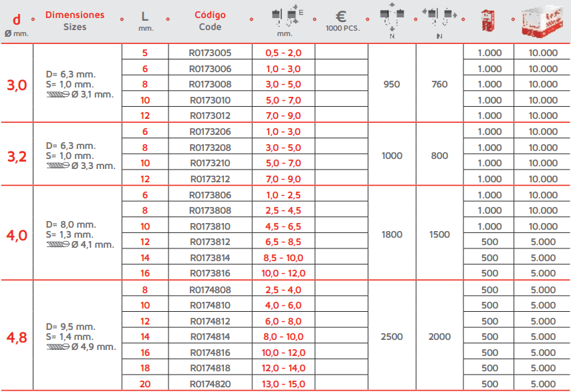571x392 pixels.
Task: Select diameter value 3,2
Action: point(17,156)
